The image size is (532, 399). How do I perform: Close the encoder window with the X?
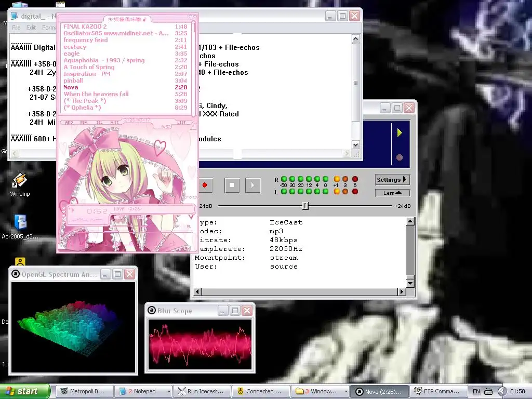point(409,108)
